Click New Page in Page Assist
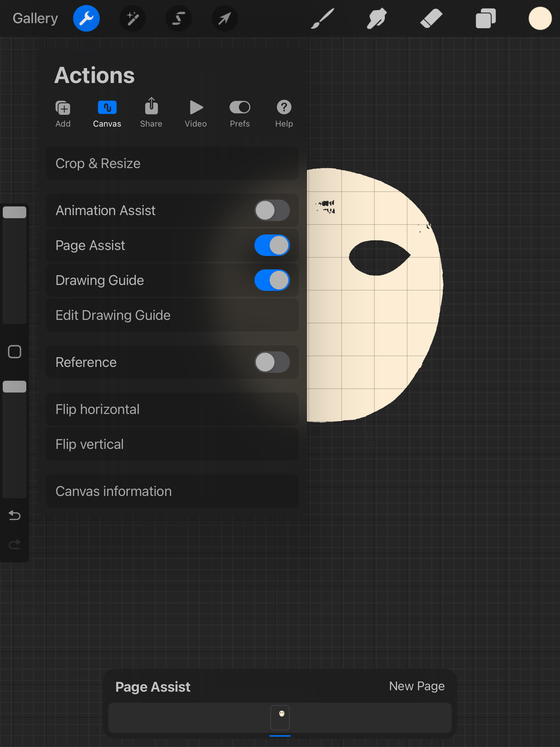This screenshot has height=747, width=560. pos(417,686)
